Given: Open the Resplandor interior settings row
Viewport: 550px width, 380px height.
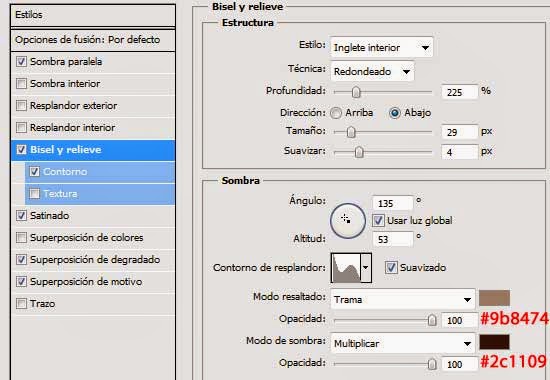Looking at the screenshot, I should tap(93, 128).
